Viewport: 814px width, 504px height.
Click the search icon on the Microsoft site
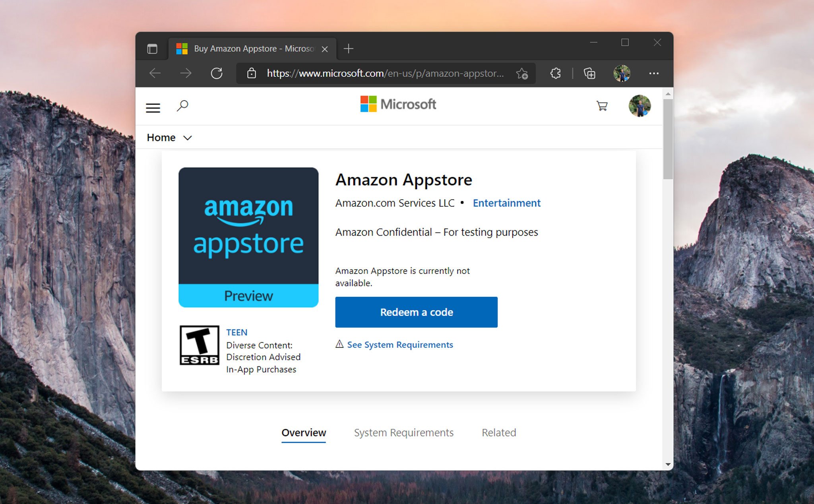[x=182, y=105]
